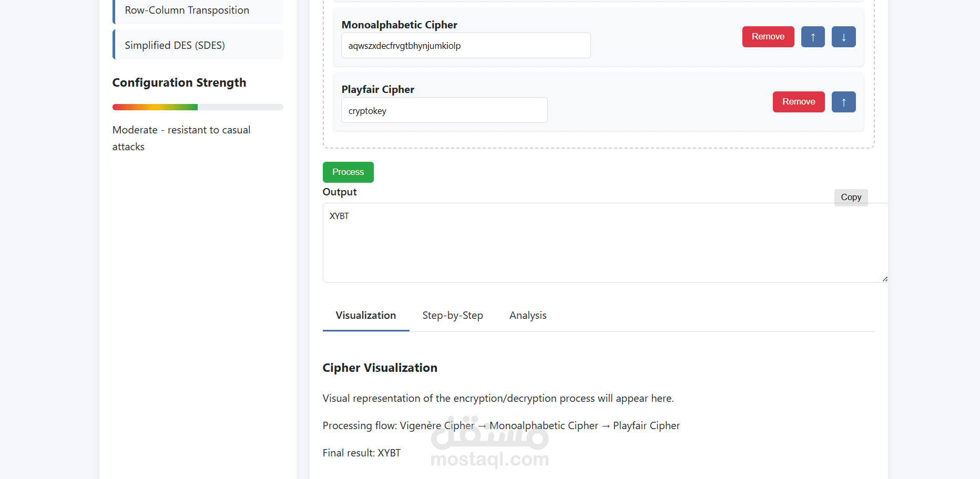
Task: Click the 'Visual representation of the encryption/decryption' line
Action: (x=498, y=398)
